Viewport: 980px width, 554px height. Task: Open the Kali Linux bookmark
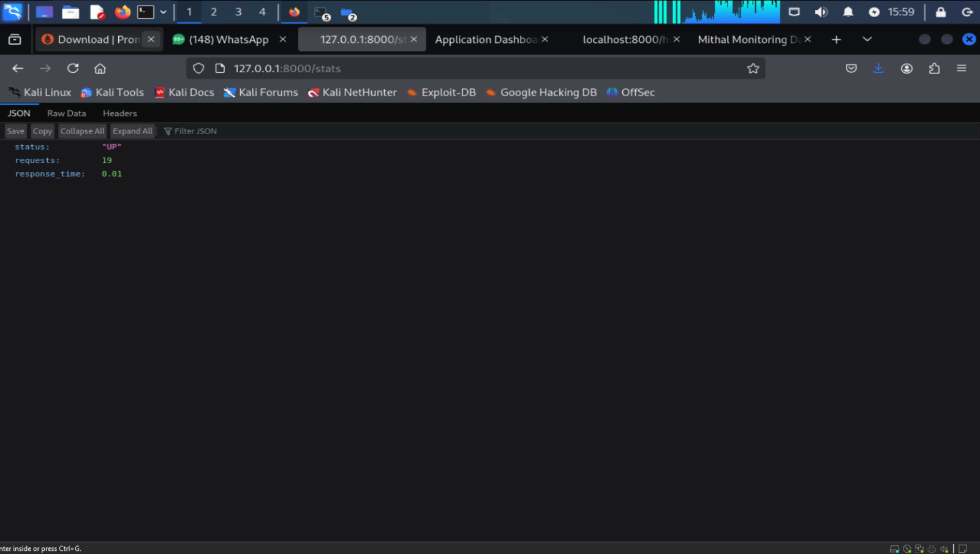pyautogui.click(x=40, y=92)
